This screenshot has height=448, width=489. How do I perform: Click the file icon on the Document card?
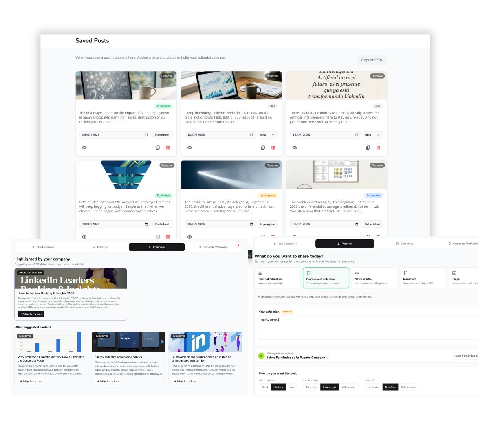coord(405,273)
